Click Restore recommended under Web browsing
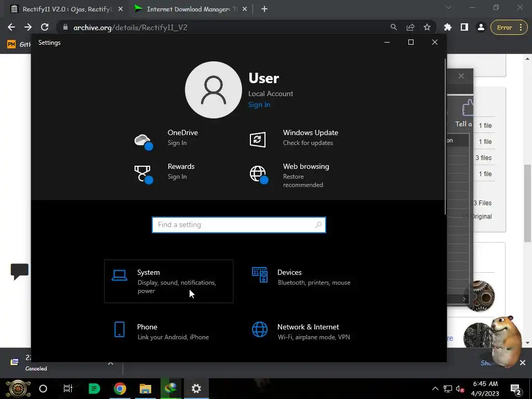The height and width of the screenshot is (399, 532). pyautogui.click(x=303, y=180)
